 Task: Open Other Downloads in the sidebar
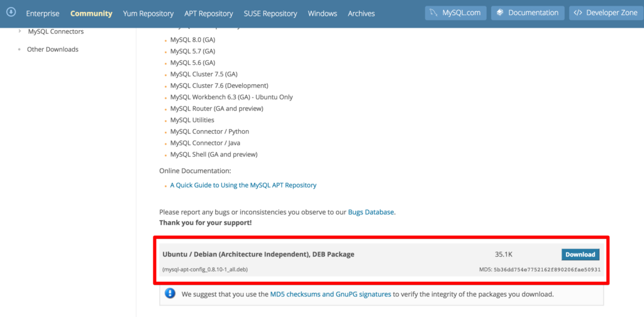[53, 49]
